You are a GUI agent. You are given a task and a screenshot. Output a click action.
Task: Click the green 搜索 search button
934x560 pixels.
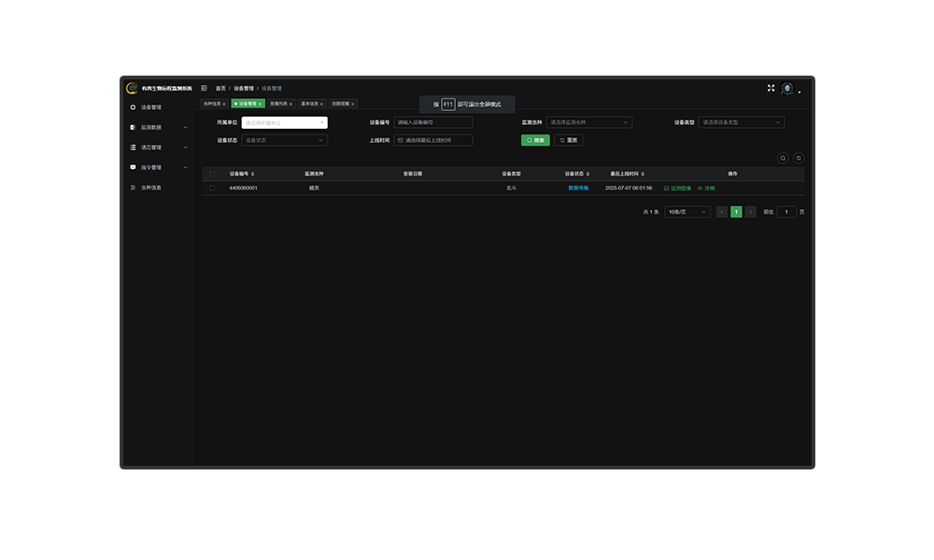click(x=535, y=140)
